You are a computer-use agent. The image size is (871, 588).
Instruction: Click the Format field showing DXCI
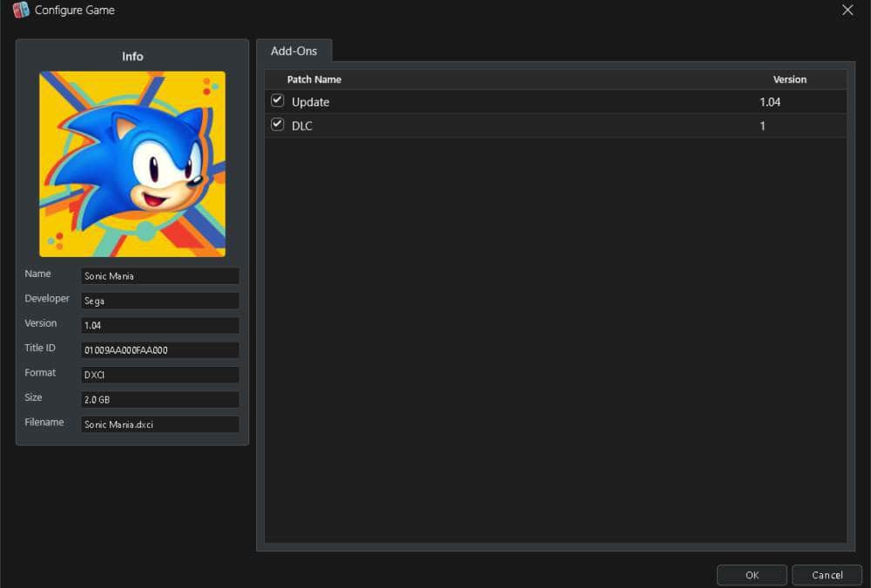(x=160, y=375)
